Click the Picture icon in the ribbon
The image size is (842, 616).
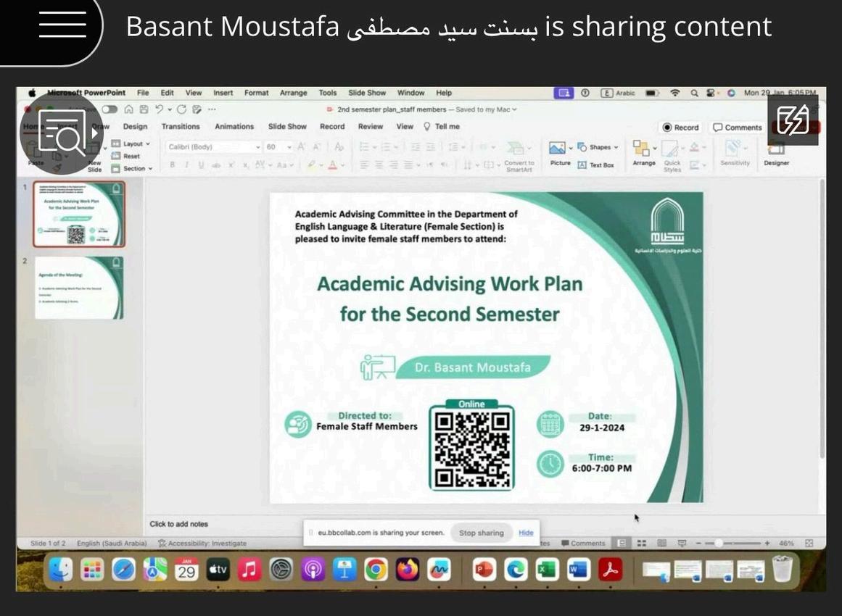(557, 147)
